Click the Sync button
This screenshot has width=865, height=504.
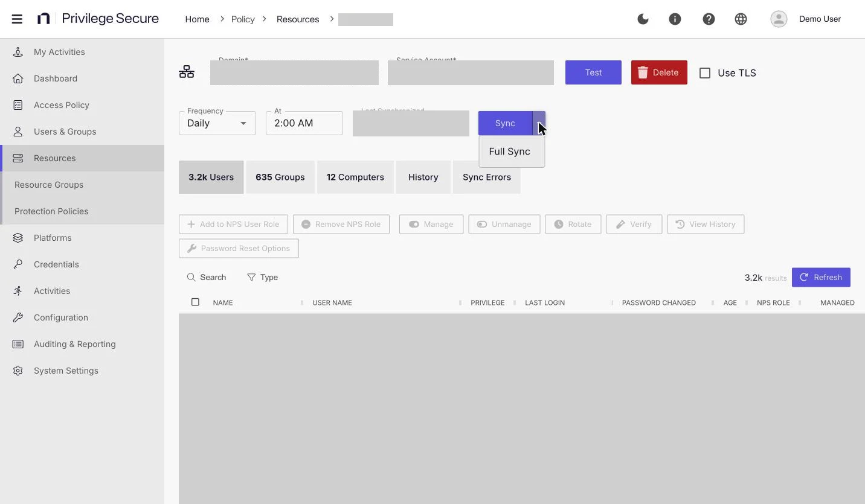point(505,123)
